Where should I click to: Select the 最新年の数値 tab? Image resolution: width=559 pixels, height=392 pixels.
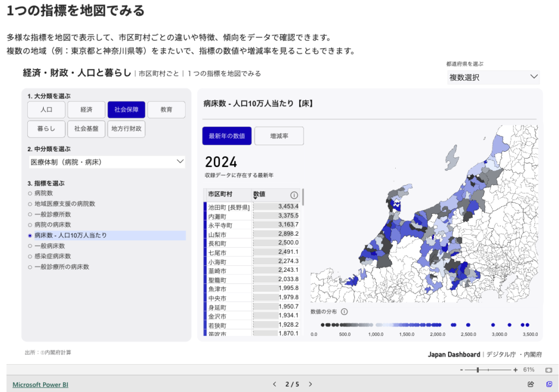click(x=227, y=136)
